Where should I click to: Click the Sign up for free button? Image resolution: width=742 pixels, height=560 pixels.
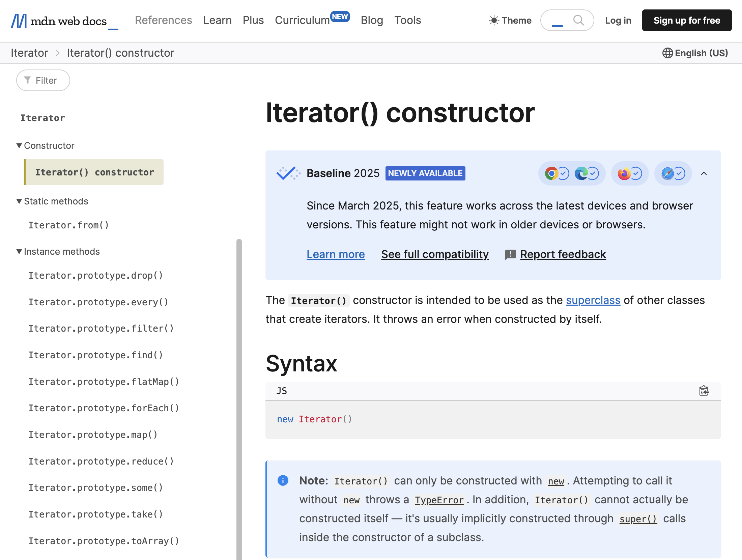[x=687, y=20]
